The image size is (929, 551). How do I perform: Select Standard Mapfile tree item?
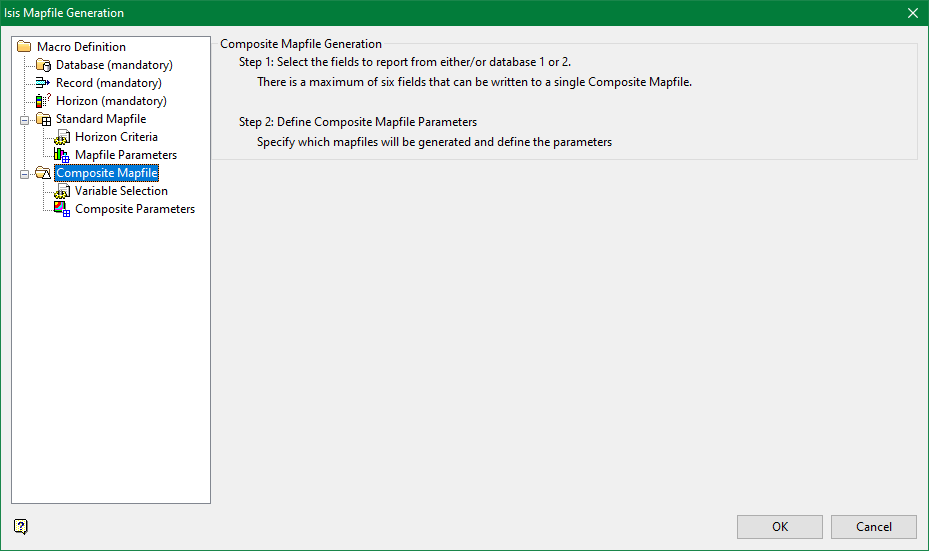[101, 119]
